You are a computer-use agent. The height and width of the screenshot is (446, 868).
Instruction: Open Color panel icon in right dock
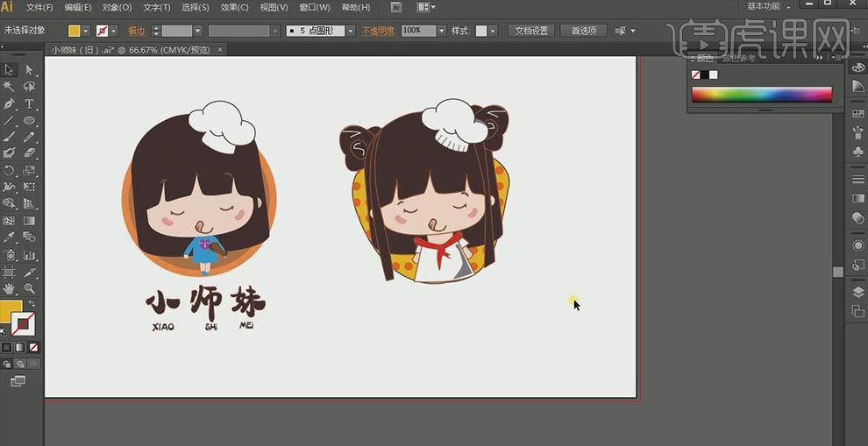click(x=857, y=67)
